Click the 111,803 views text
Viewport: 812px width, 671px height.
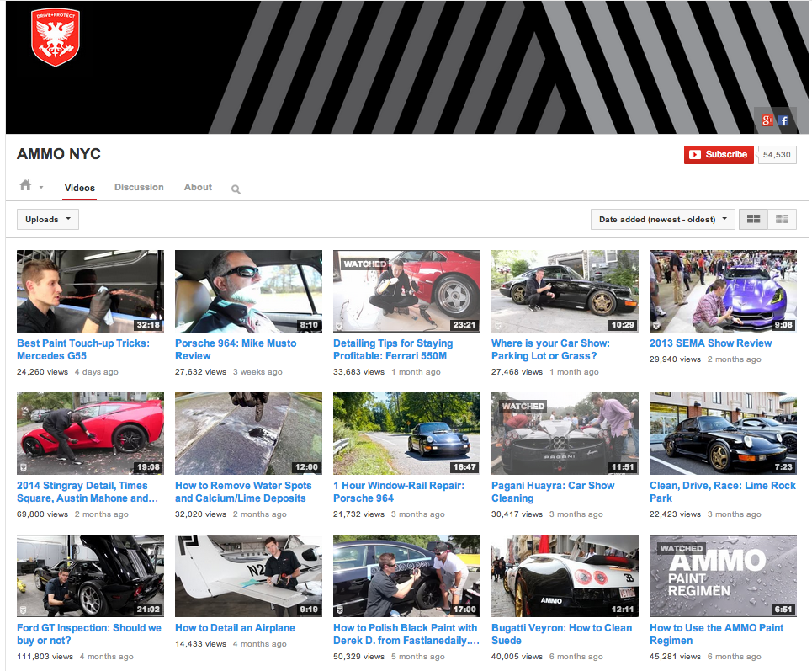click(45, 657)
